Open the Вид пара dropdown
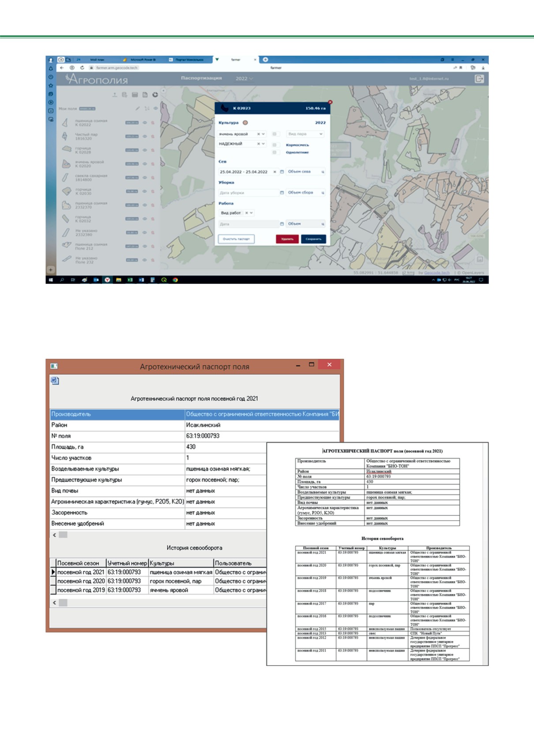The width and height of the screenshot is (534, 756). 306,134
